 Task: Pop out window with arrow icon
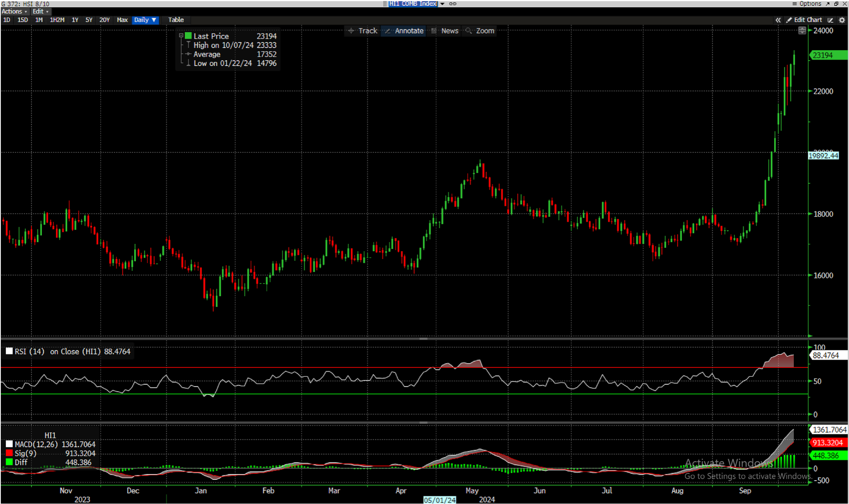pos(828,4)
